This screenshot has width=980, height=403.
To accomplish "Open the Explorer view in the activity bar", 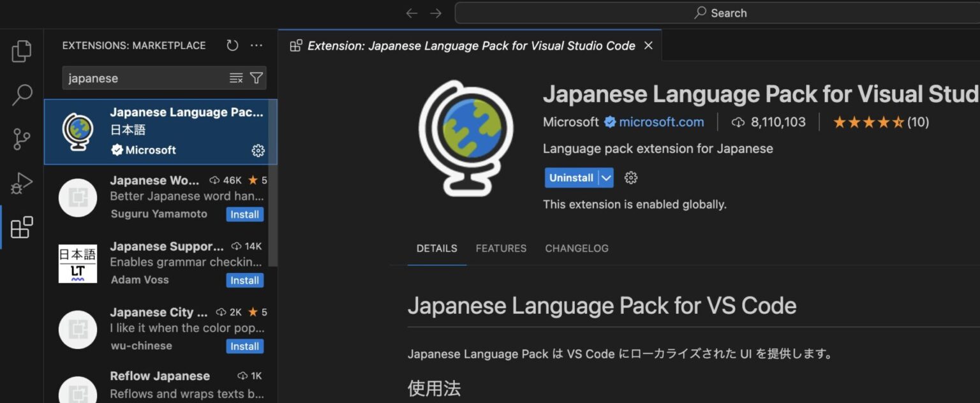I will pos(21,51).
